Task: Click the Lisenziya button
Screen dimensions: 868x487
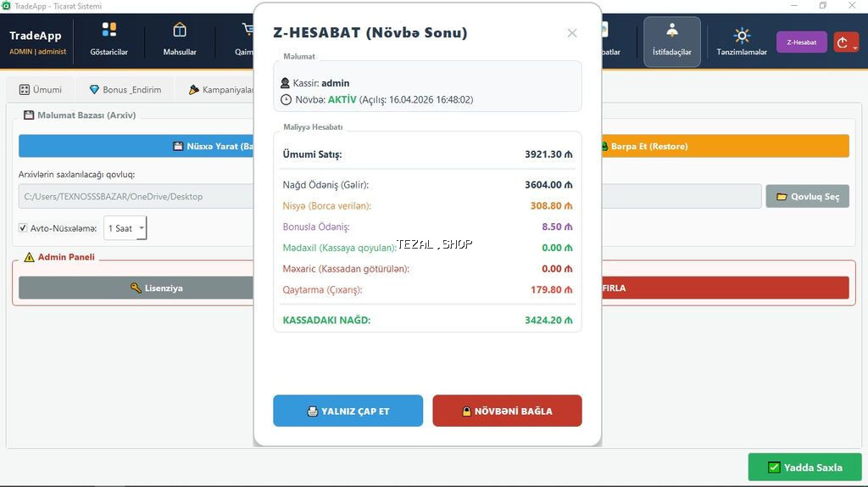Action: pyautogui.click(x=136, y=288)
